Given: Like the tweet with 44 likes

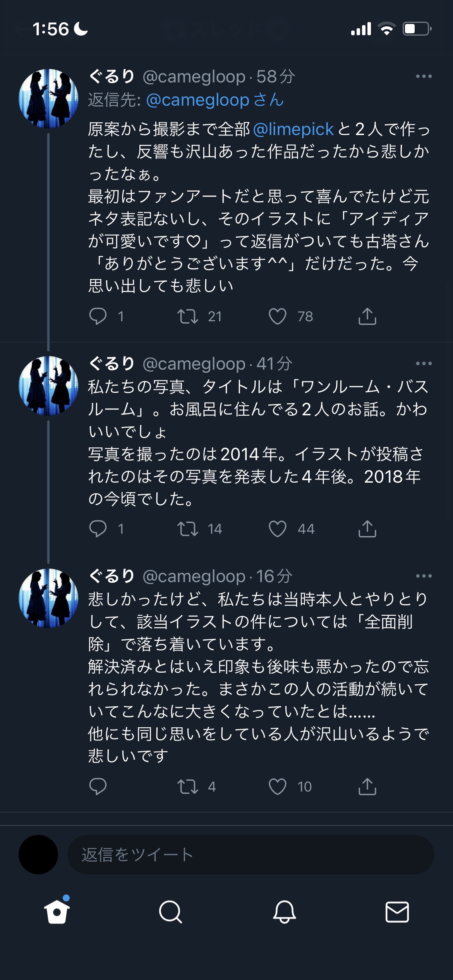Looking at the screenshot, I should point(278,529).
